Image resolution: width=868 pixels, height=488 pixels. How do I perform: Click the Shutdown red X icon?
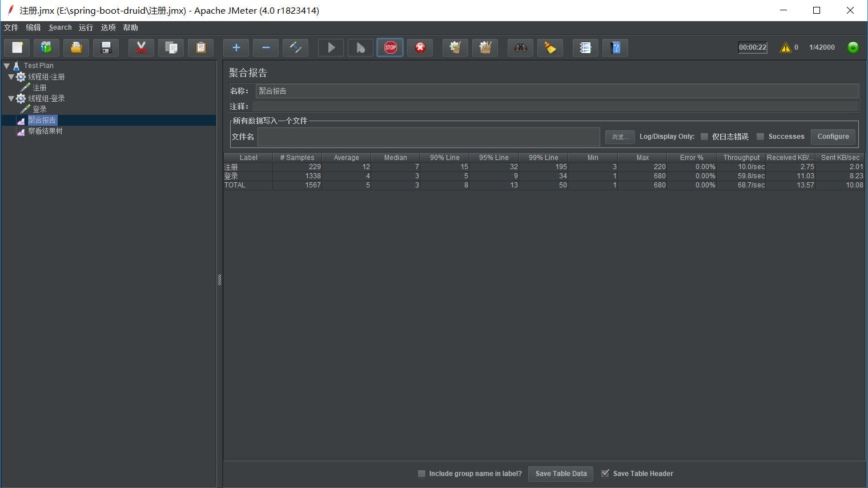(x=420, y=47)
